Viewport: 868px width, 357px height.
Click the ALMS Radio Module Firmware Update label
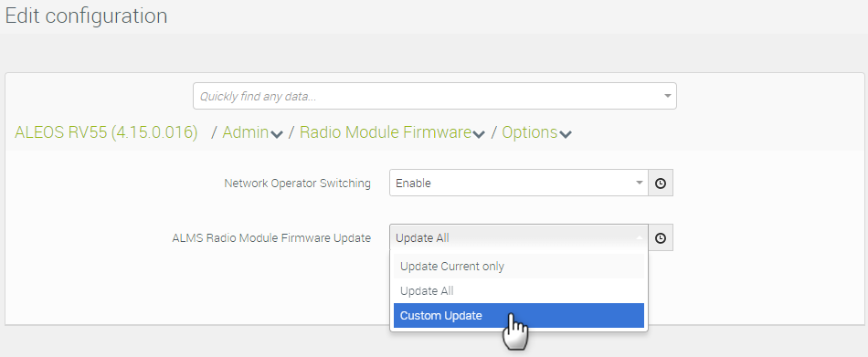coord(271,238)
